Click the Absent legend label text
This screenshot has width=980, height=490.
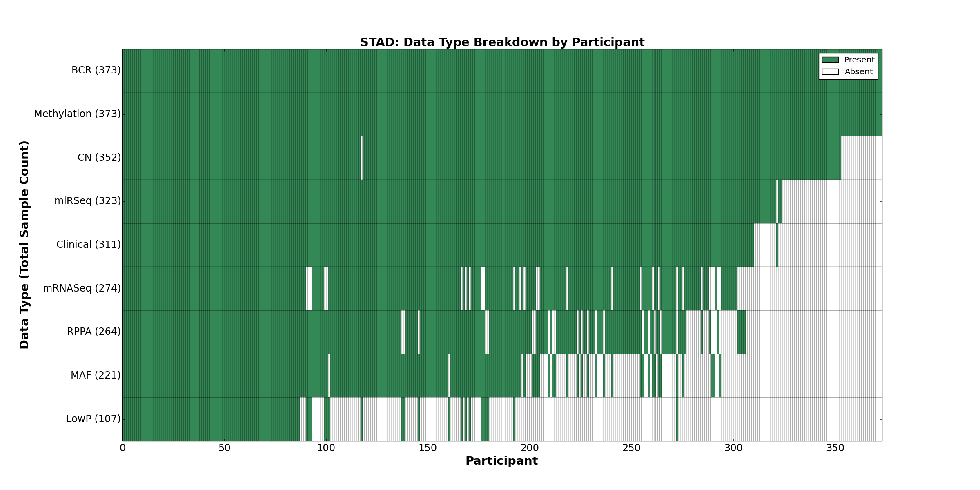[859, 72]
